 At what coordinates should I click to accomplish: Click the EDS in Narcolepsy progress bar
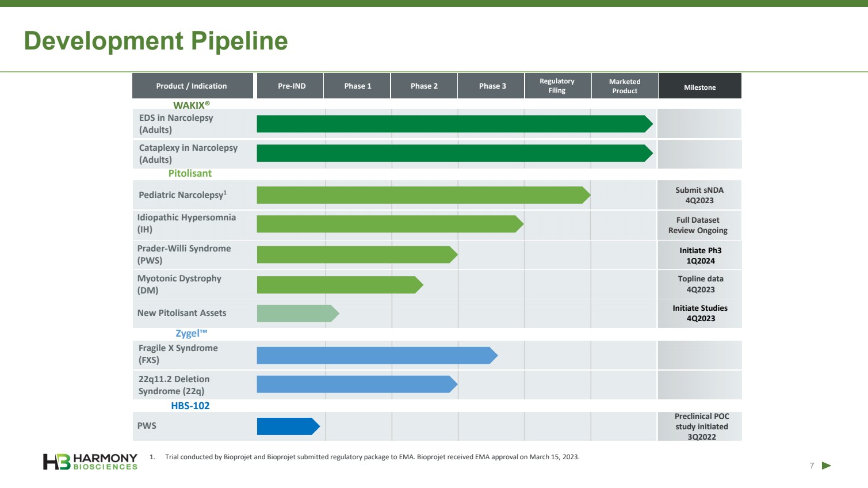click(455, 124)
